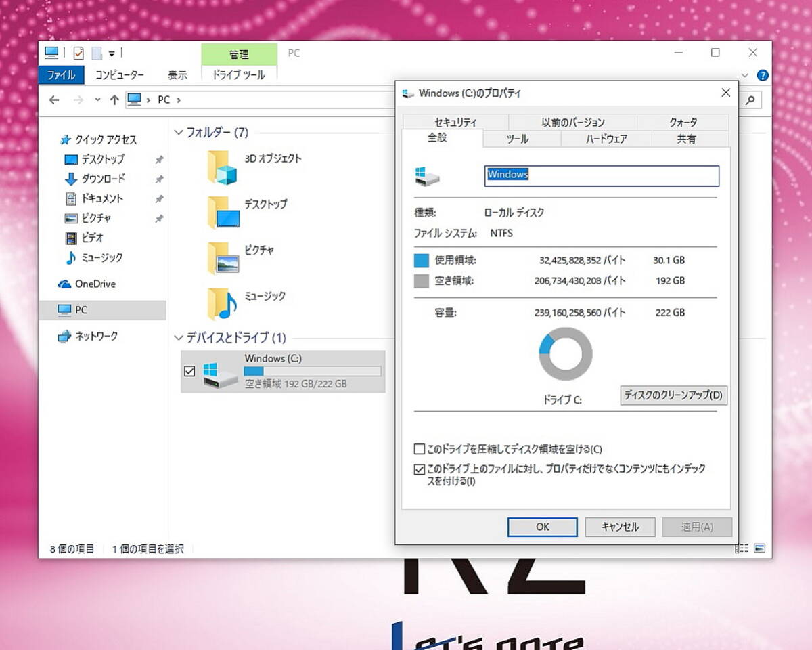Viewport: 812px width, 650px height.
Task: Open the recent locations dropdown arrow
Action: pos(97,100)
